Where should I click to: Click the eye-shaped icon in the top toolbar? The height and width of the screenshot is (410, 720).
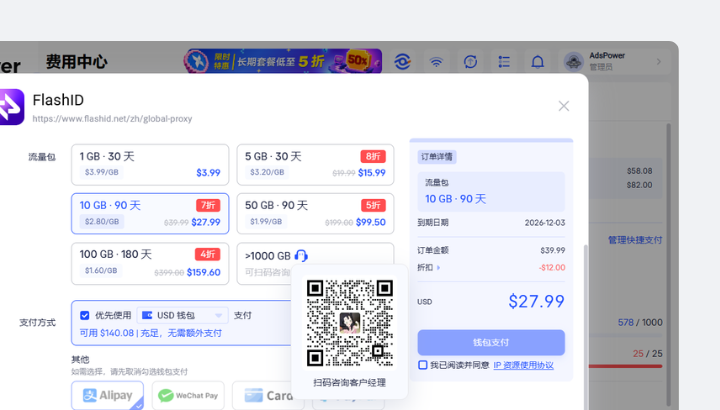(x=402, y=62)
